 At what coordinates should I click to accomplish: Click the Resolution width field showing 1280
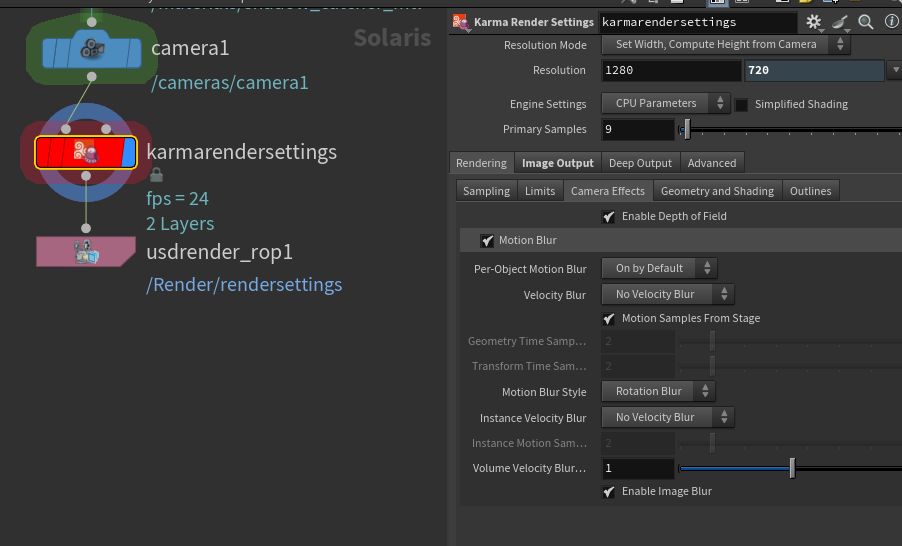click(x=671, y=70)
